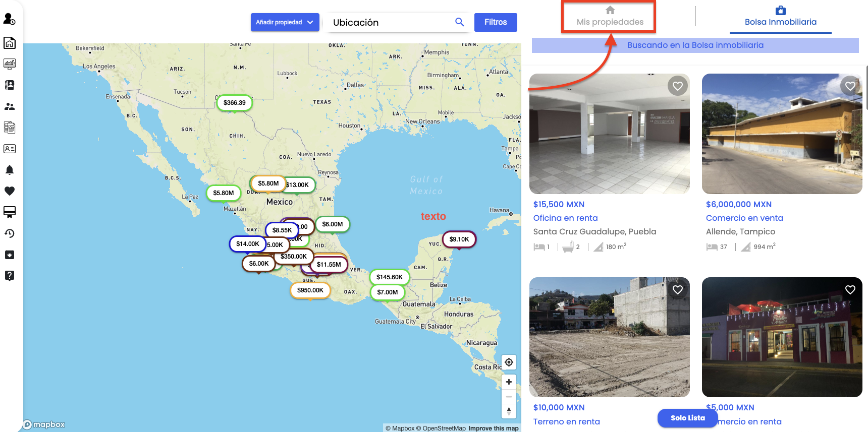This screenshot has width=868, height=432.
Task: Zoom out on the map with minus
Action: coord(509,397)
